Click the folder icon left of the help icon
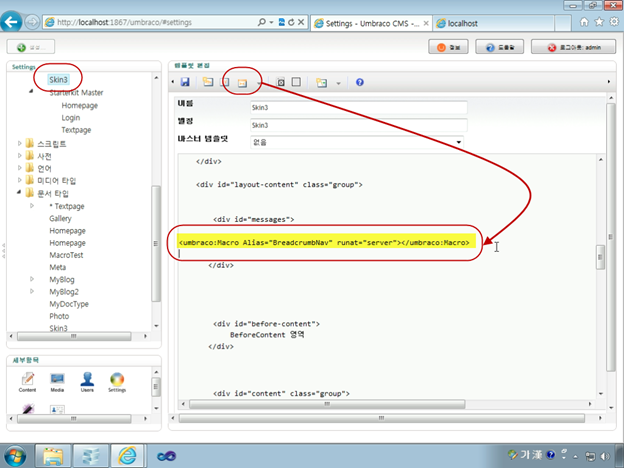624x468 pixels. click(322, 82)
